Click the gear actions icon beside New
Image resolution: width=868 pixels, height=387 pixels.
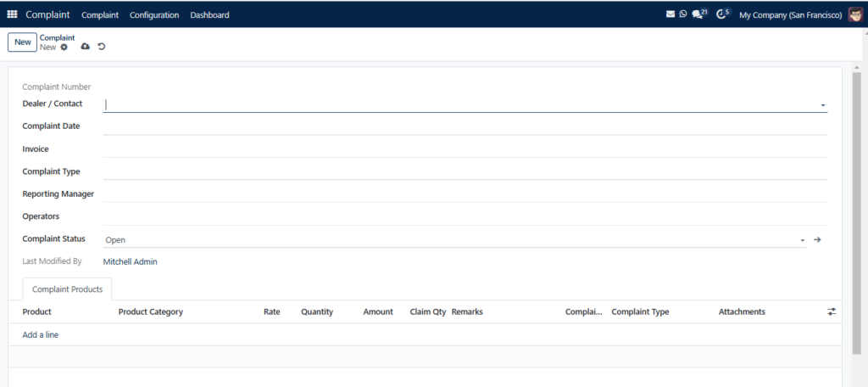coord(64,48)
